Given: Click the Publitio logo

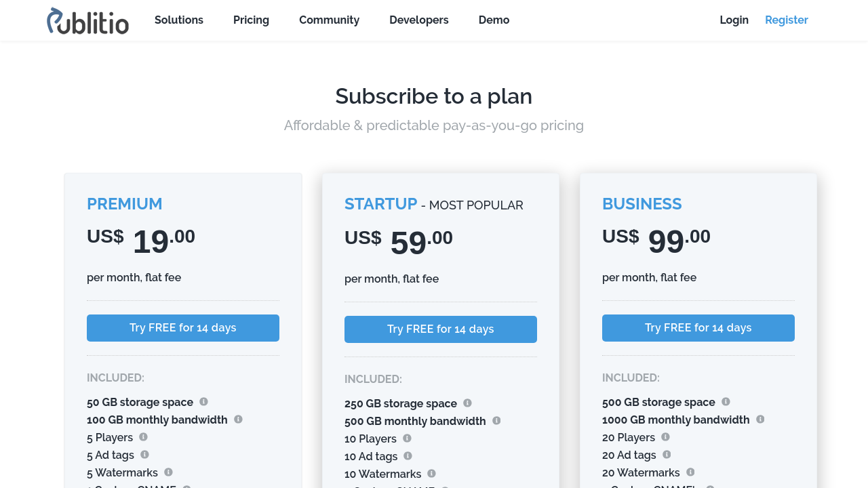Looking at the screenshot, I should click(87, 20).
